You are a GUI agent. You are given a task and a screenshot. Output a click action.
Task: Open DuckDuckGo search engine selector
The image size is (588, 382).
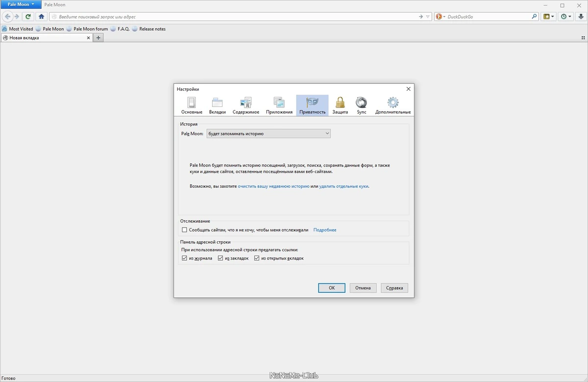440,17
